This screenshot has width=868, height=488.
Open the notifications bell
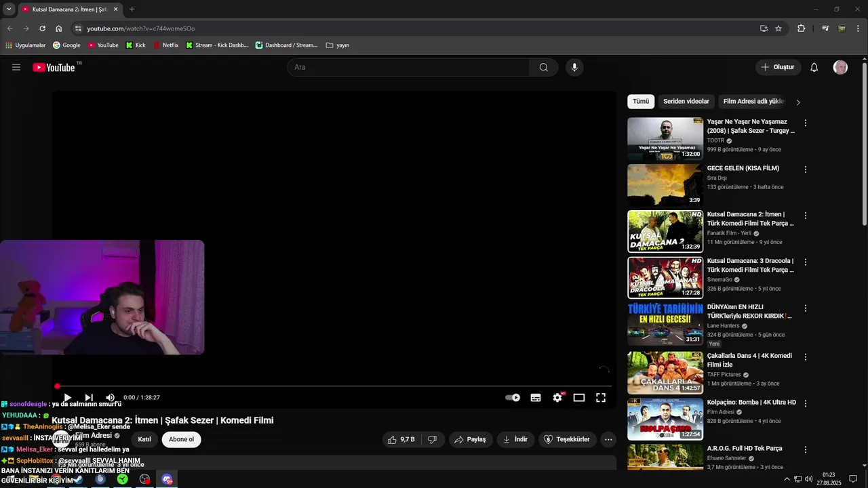tap(814, 67)
